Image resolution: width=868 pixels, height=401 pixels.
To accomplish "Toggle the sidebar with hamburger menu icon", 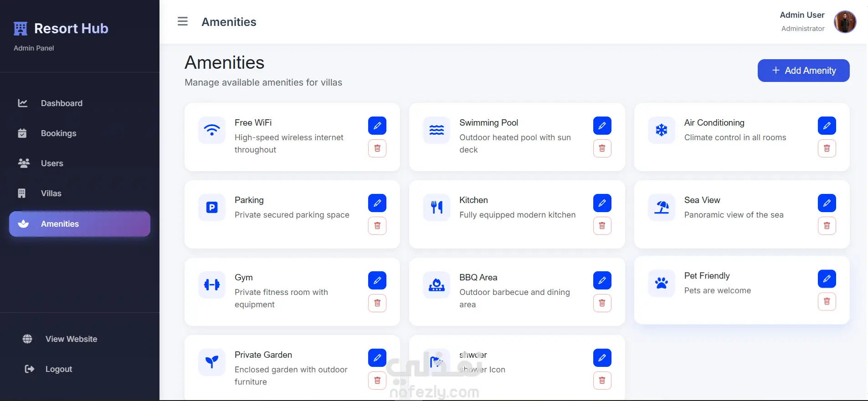I will 183,21.
